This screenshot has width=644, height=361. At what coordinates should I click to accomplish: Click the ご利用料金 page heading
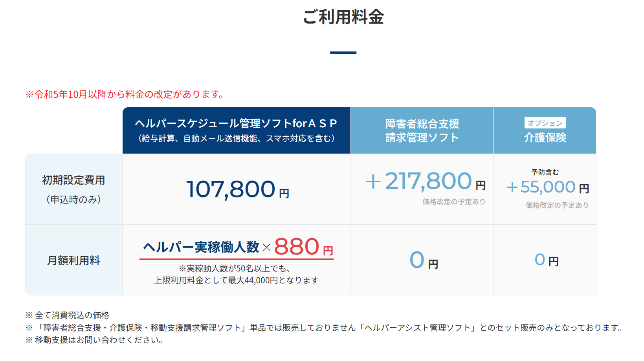343,17
